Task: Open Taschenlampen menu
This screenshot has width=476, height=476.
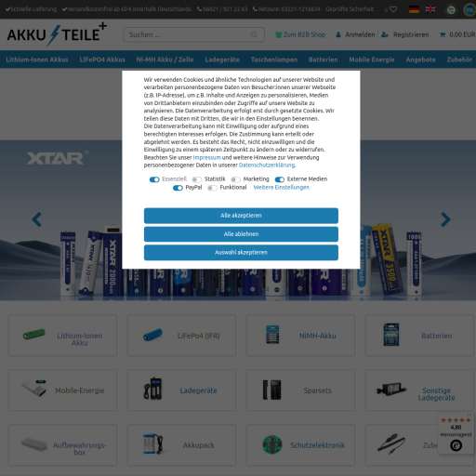Action: coord(274,59)
